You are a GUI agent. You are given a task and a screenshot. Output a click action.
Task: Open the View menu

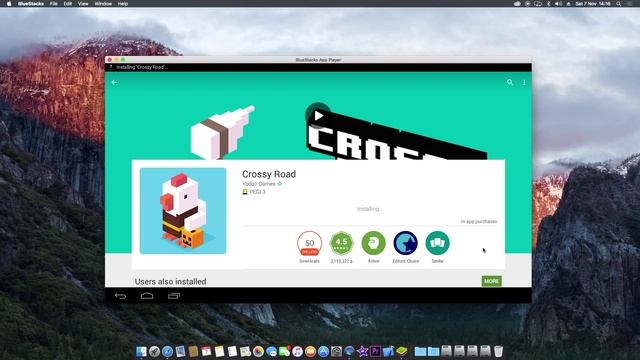(x=83, y=4)
